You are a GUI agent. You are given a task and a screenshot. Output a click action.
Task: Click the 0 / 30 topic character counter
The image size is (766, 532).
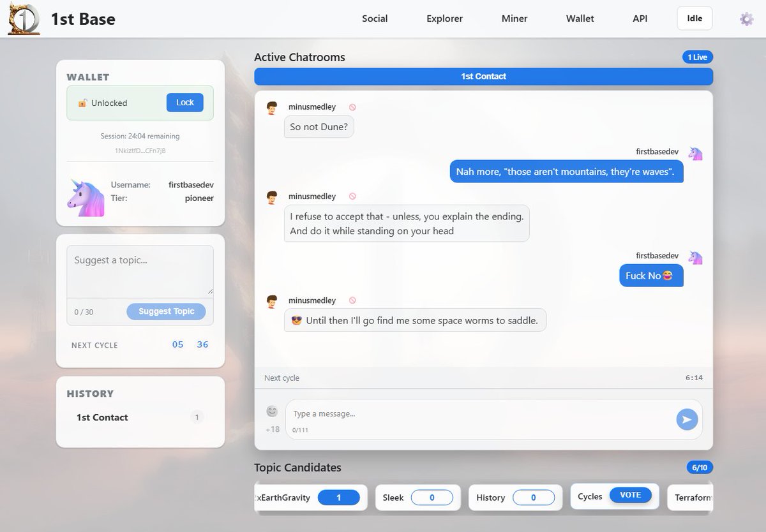click(84, 312)
